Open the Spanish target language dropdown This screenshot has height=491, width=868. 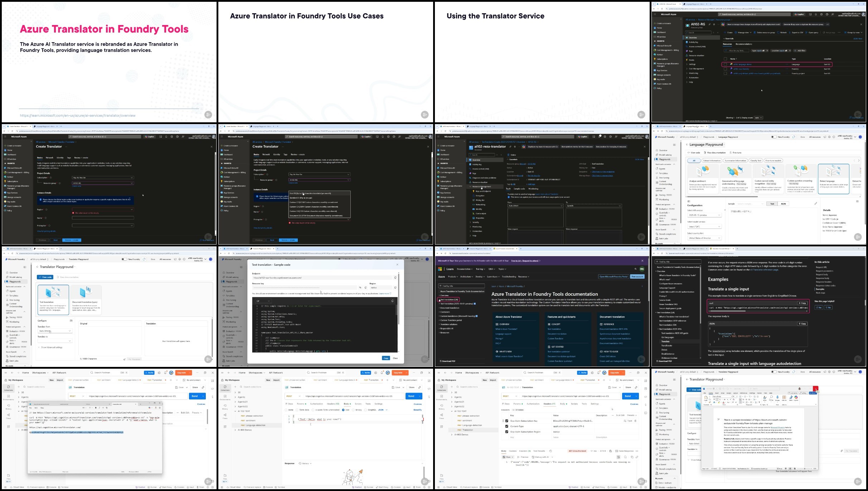(x=594, y=206)
